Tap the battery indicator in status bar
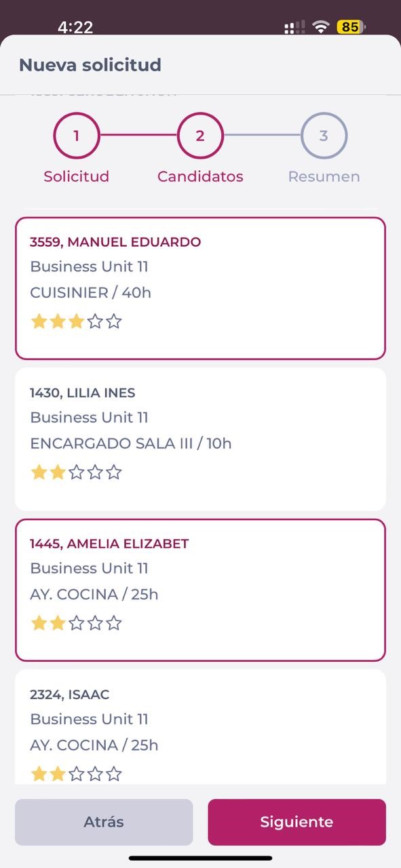The width and height of the screenshot is (401, 868). (351, 27)
